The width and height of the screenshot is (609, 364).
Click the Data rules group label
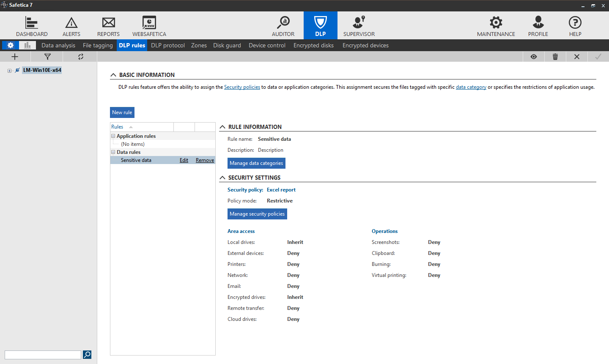coord(129,152)
